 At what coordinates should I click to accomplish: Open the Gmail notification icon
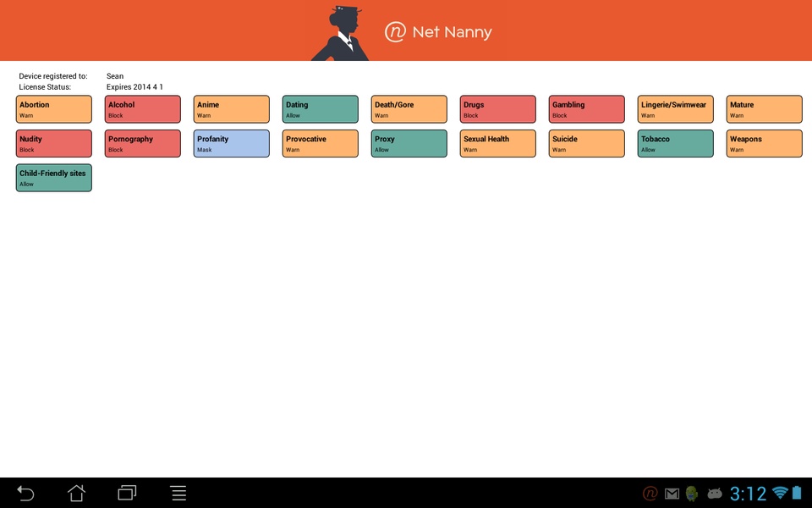[x=672, y=494]
